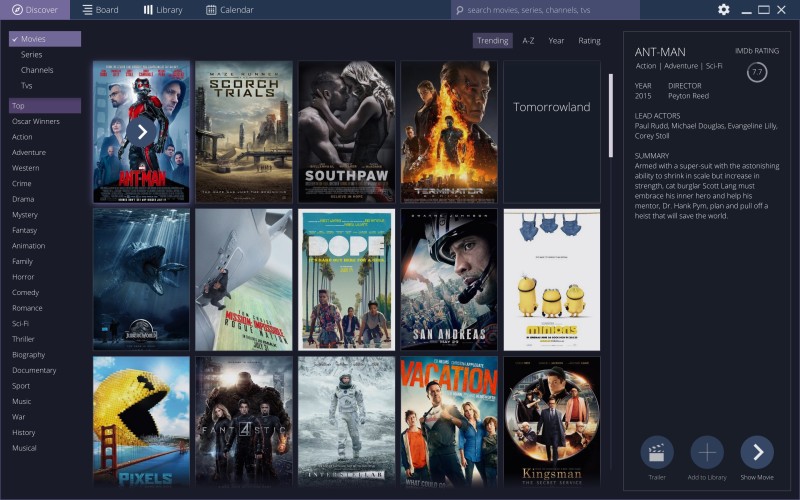
Task: Filter by Musical genre
Action: tap(24, 448)
